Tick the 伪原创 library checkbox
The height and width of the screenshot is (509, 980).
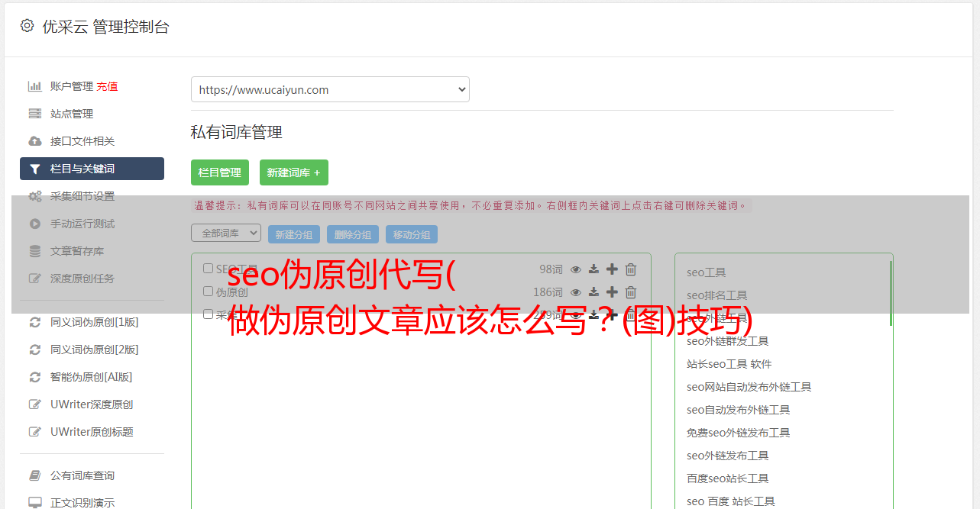click(x=208, y=292)
